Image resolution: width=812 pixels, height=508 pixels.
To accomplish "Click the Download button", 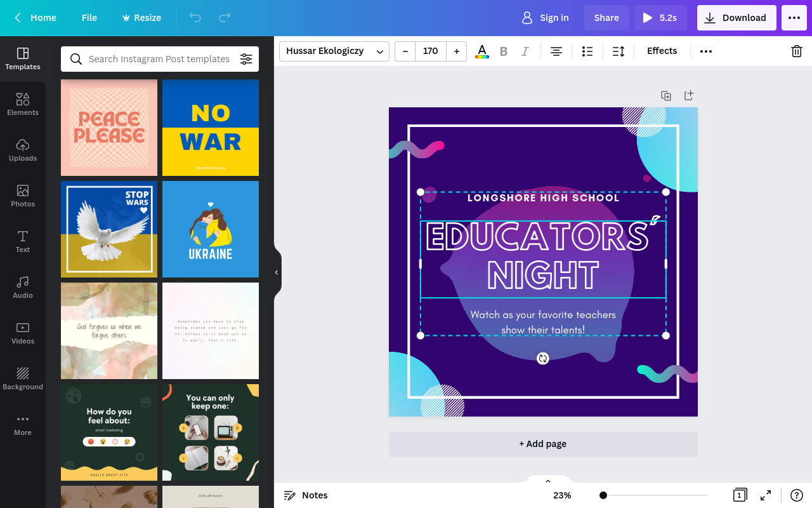I will pyautogui.click(x=737, y=18).
